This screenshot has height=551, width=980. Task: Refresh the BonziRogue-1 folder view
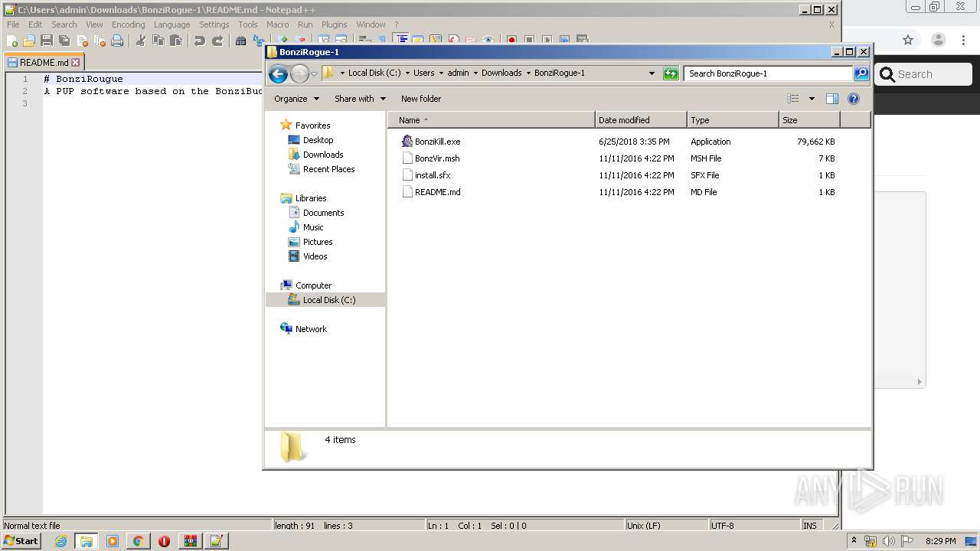click(671, 73)
